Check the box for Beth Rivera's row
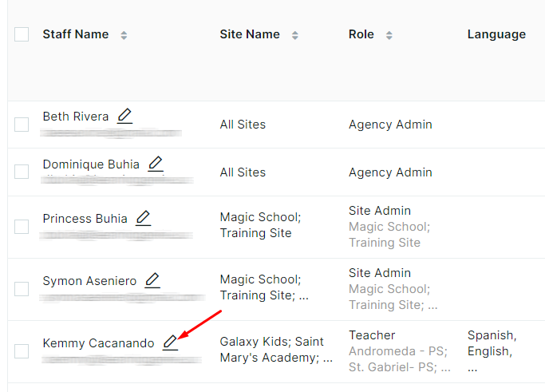The height and width of the screenshot is (392, 545). [x=22, y=125]
